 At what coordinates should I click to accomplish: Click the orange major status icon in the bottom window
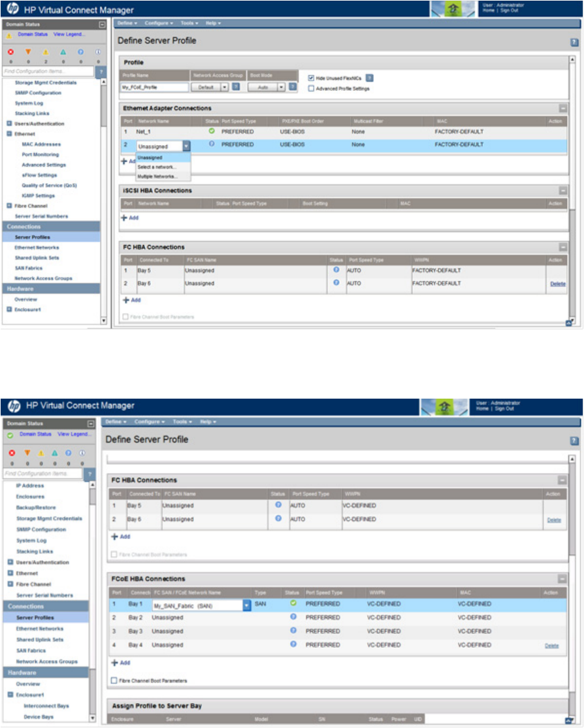click(27, 453)
